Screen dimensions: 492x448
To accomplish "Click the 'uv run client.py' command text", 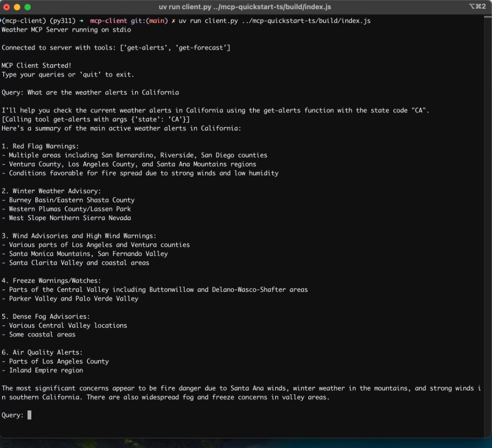I will click(208, 21).
